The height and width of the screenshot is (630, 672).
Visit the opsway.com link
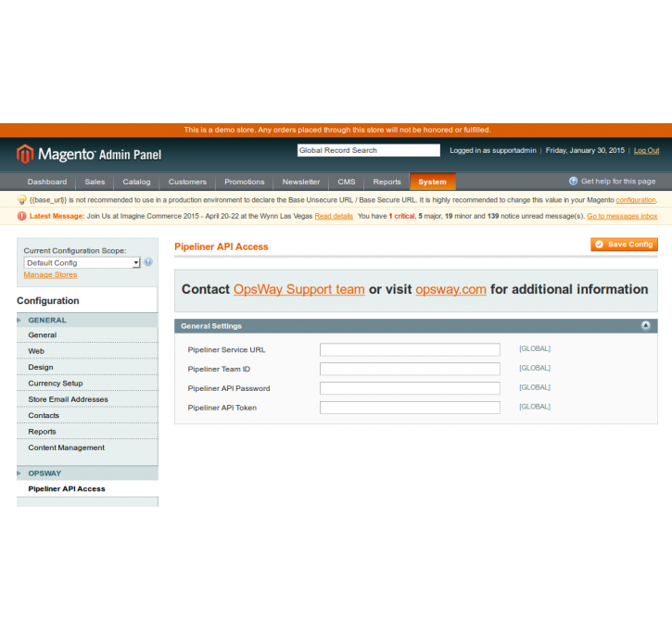coord(450,289)
